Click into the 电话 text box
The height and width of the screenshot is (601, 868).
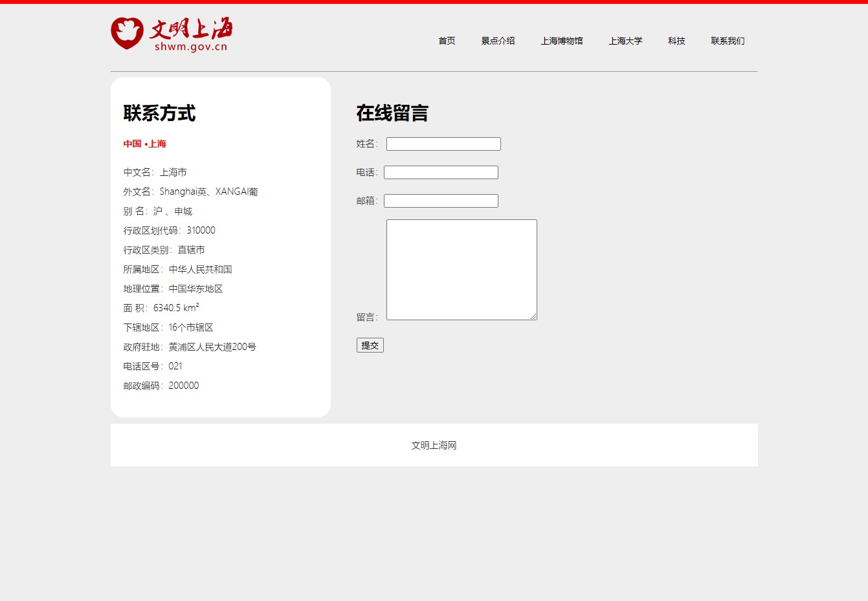441,173
